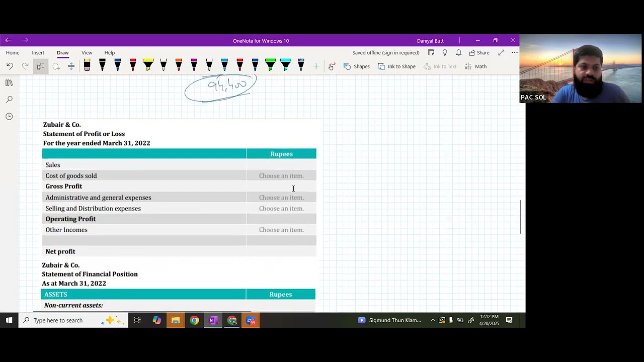
Task: Open the Insert tab
Action: (x=38, y=53)
